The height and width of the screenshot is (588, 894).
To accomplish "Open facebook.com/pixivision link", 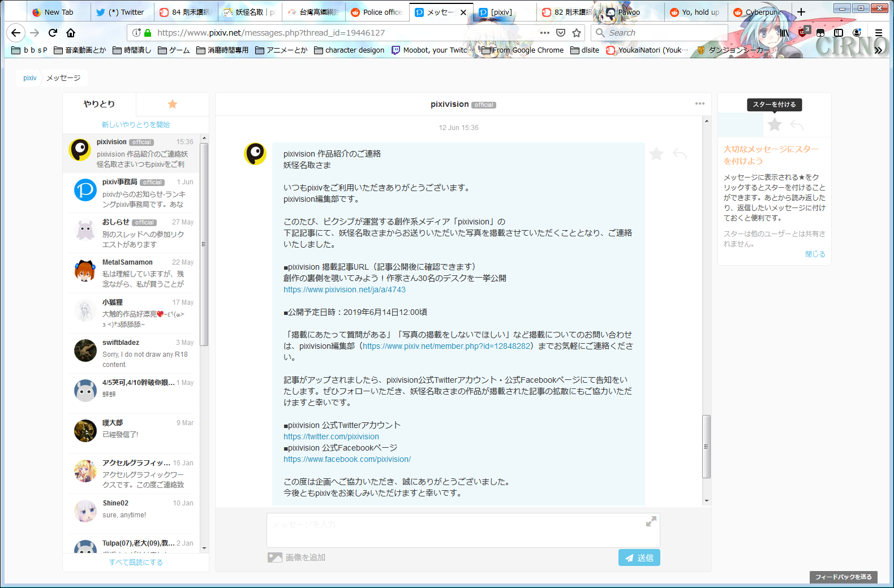I will tap(347, 459).
